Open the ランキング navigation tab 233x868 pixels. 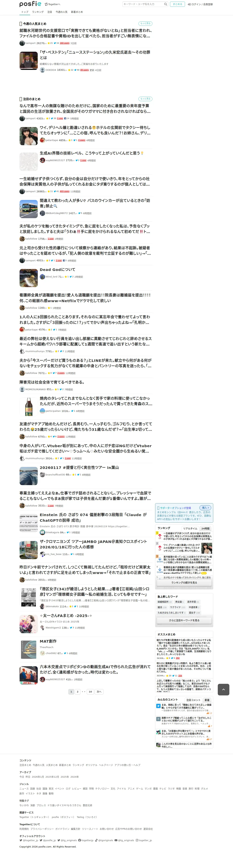38,12
